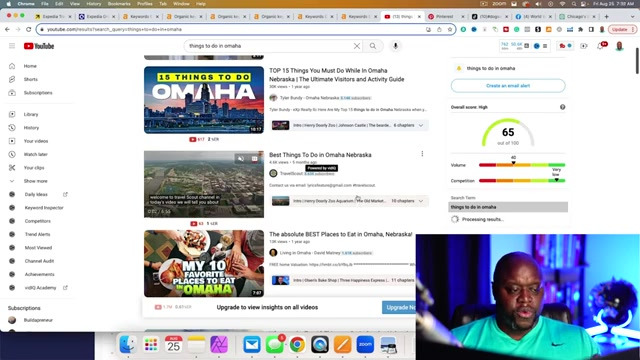Click the Competition score bar

coord(522,180)
